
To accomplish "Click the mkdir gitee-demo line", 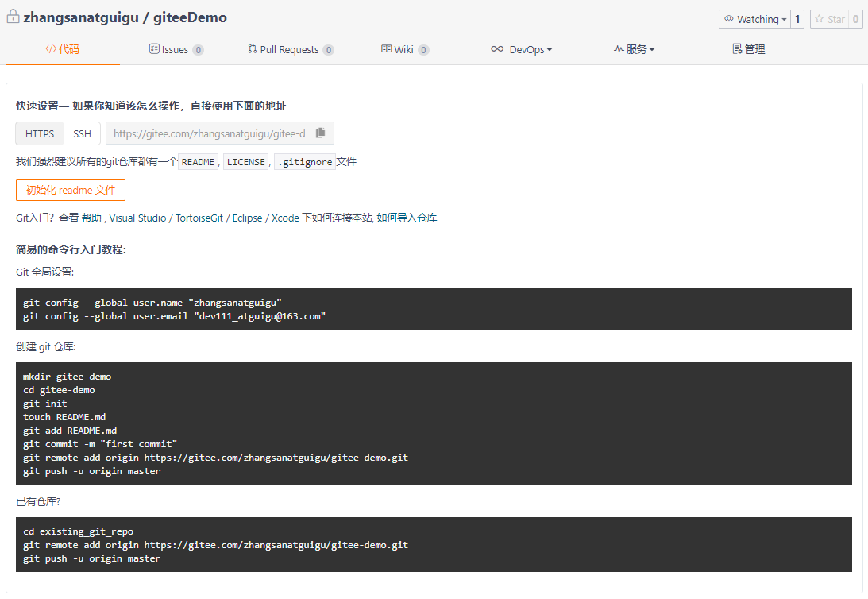I will [x=67, y=377].
